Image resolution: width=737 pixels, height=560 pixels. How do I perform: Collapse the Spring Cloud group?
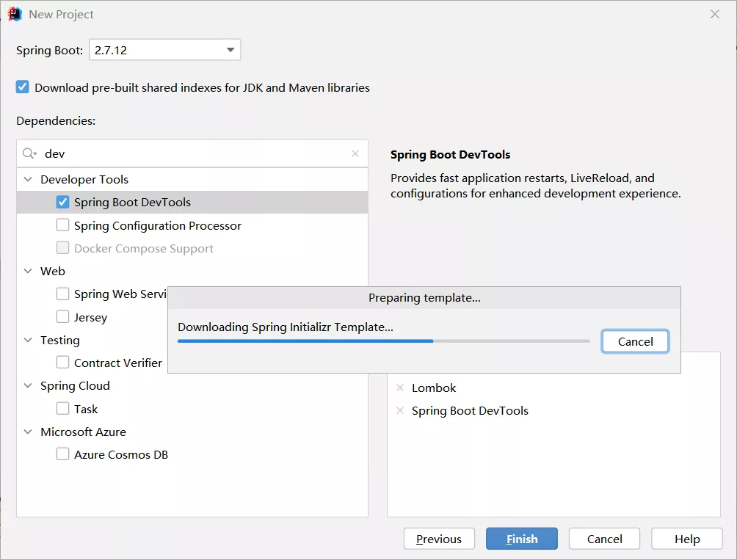[28, 385]
